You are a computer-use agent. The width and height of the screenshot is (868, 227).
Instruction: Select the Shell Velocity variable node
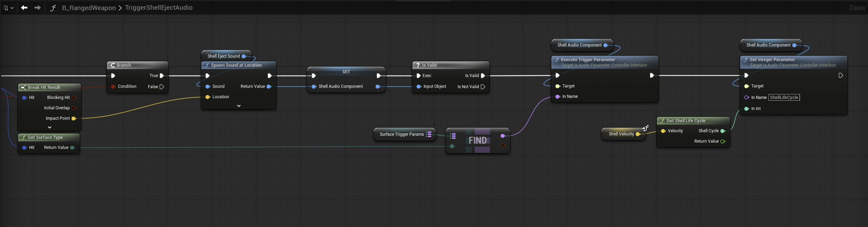tap(624, 134)
